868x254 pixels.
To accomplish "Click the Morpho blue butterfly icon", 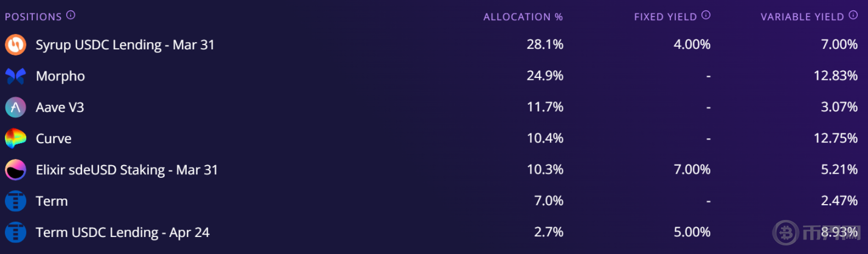I will 15,76.
